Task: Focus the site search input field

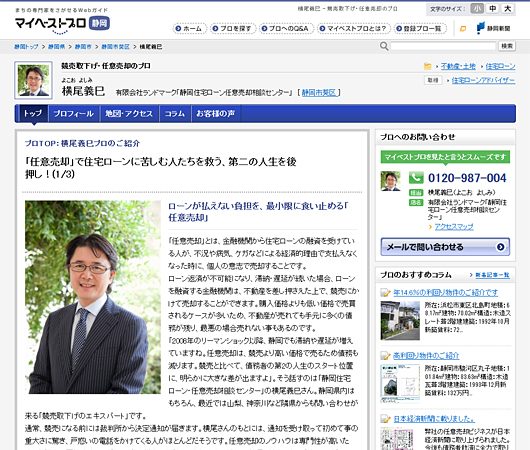Action: pyautogui.click(x=443, y=46)
